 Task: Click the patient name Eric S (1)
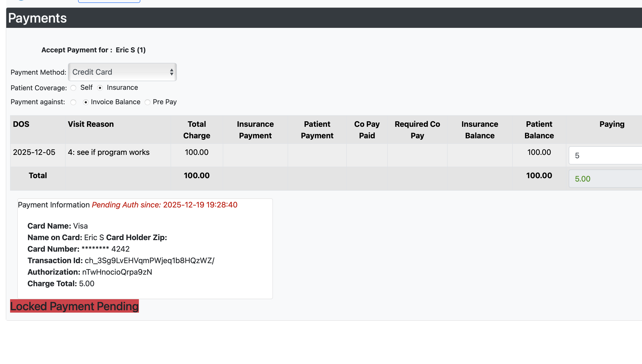(x=130, y=50)
